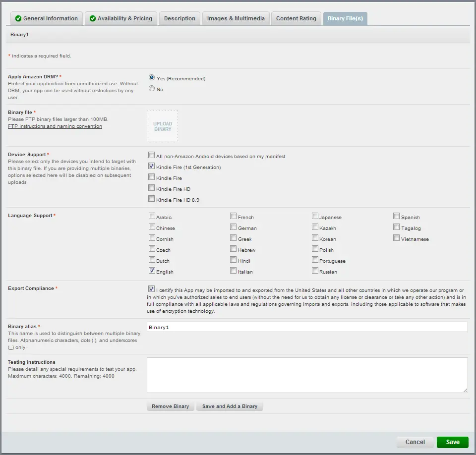Go to the Description tab
476x455 pixels.
[x=179, y=18]
